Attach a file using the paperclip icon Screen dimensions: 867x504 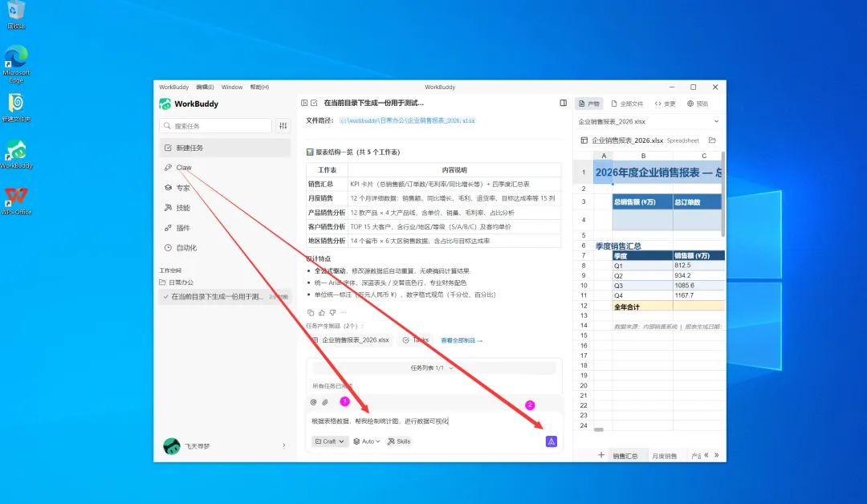(x=325, y=402)
